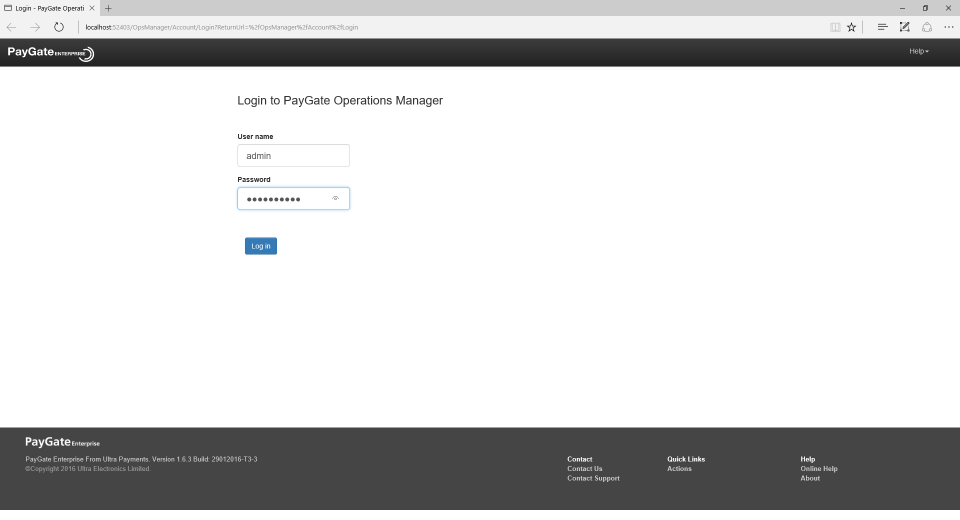Add page to favorites star icon
The image size is (960, 520).
(852, 27)
